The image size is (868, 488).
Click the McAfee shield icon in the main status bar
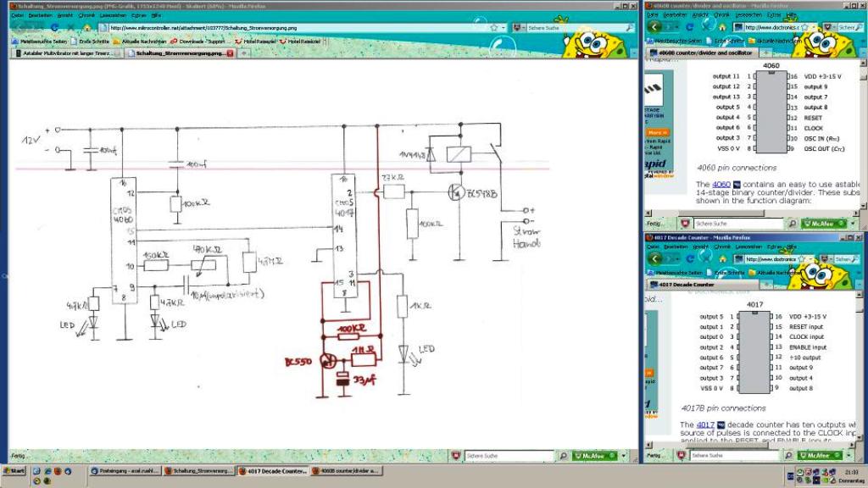click(x=456, y=456)
